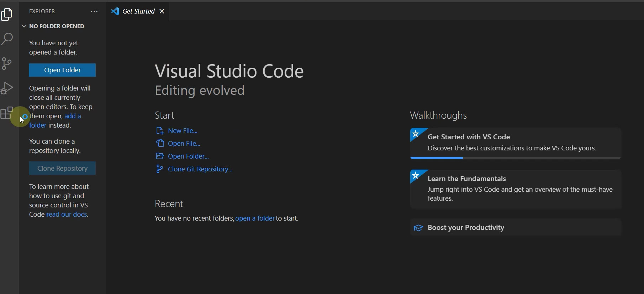Screen dimensions: 644x294
Task: Click the Clone Git Repository branch icon
Action: coord(159,169)
